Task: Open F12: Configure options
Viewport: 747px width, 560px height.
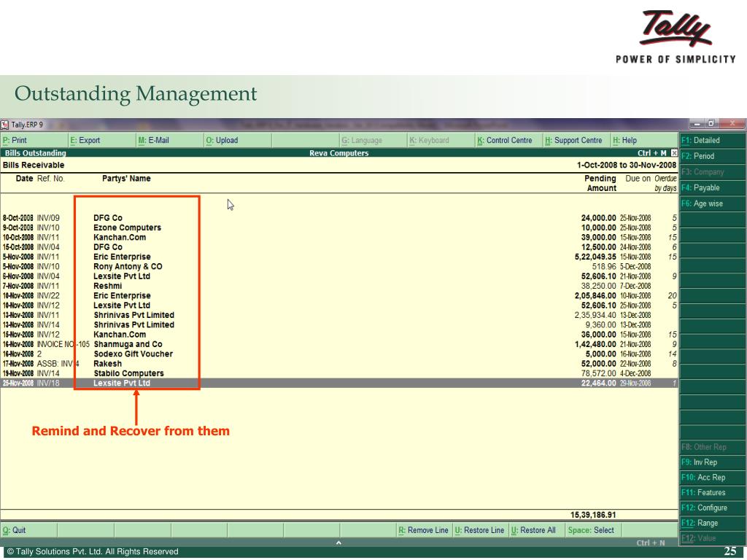Action: pos(713,508)
